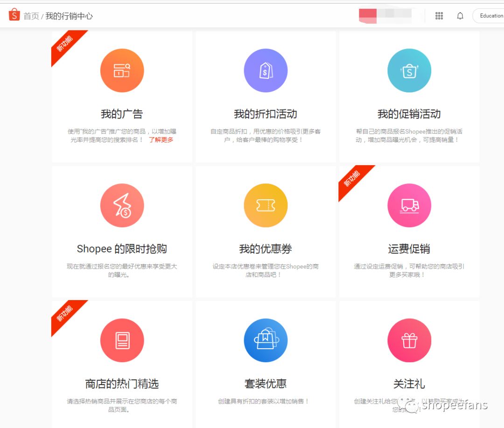Open the 我的促销活动 shopping cart icon
This screenshot has height=428, width=504.
point(409,70)
